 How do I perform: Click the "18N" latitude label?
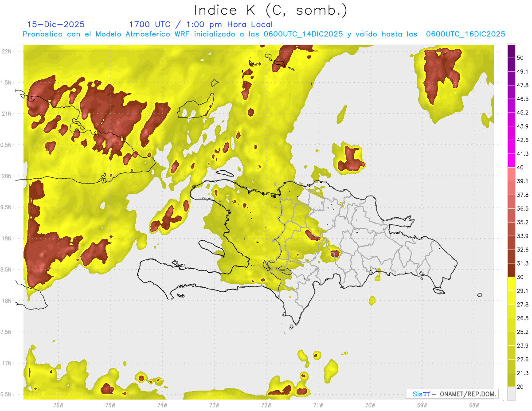click(x=8, y=301)
